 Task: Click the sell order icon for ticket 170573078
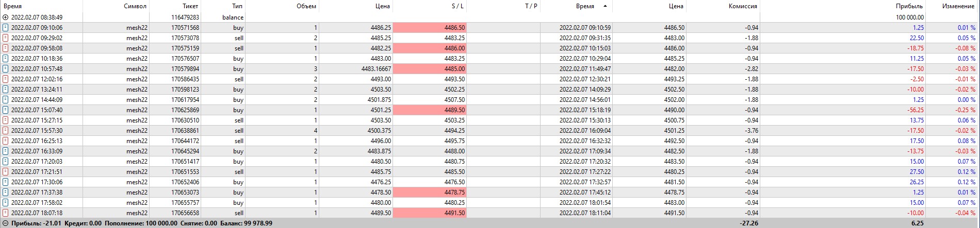pos(5,38)
